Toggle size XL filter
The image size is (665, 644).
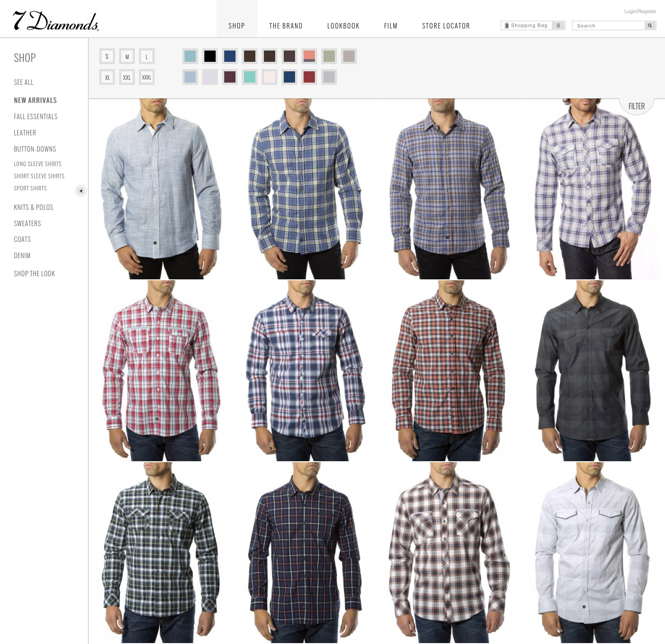point(107,77)
